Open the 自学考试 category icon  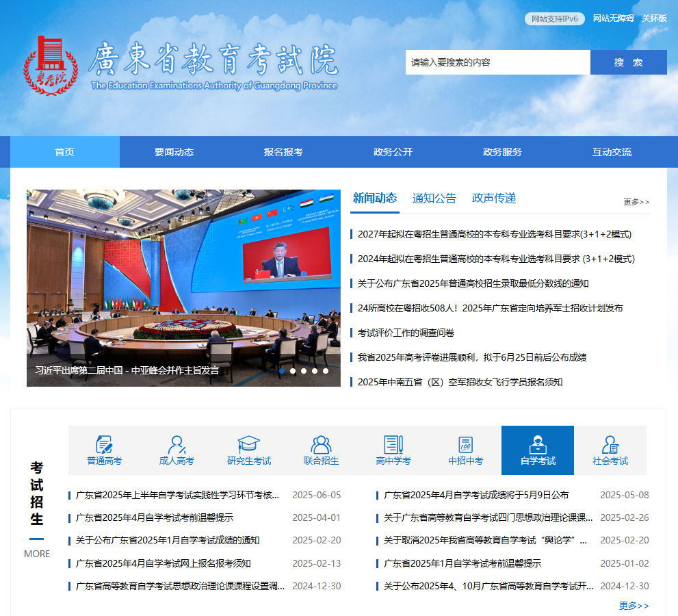[x=538, y=444]
